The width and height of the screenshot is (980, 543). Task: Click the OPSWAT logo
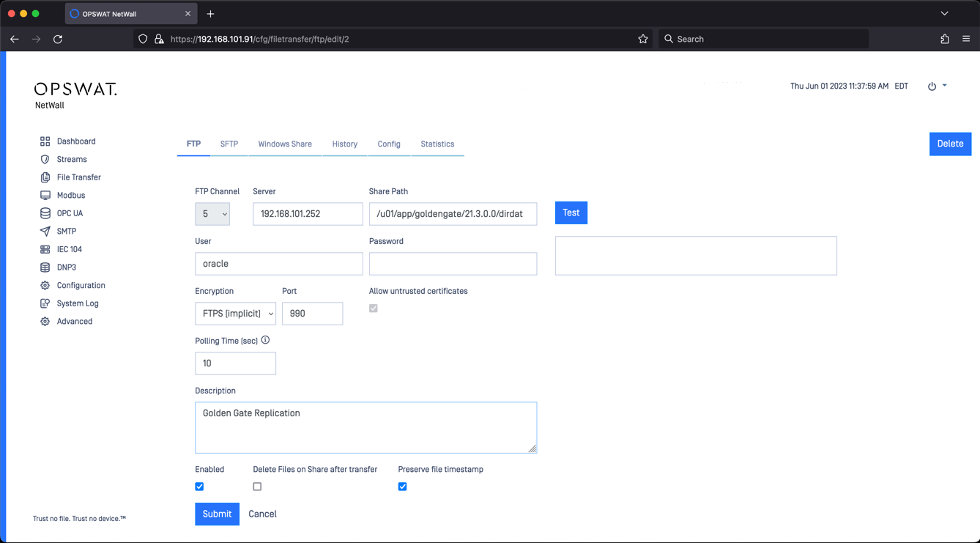(x=75, y=89)
